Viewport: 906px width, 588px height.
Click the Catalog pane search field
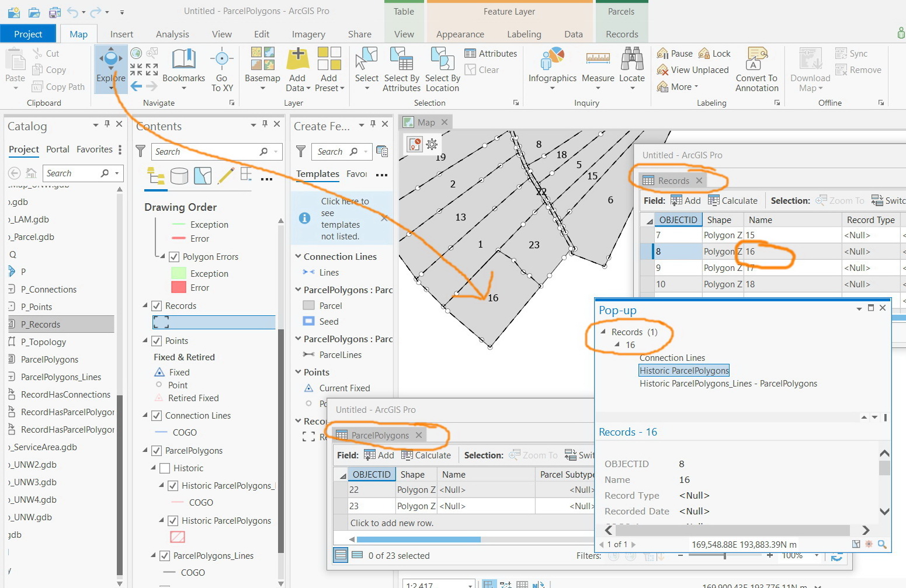coord(83,173)
